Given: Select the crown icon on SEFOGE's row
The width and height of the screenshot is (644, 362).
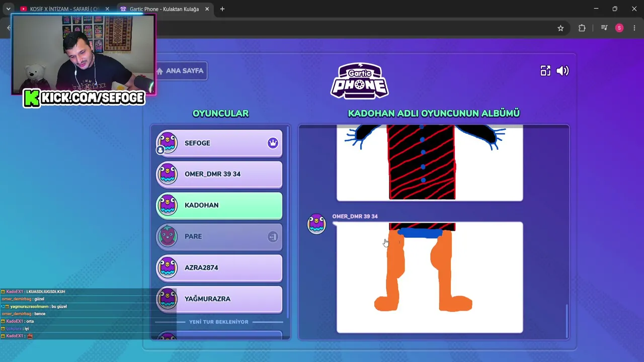Looking at the screenshot, I should 273,143.
